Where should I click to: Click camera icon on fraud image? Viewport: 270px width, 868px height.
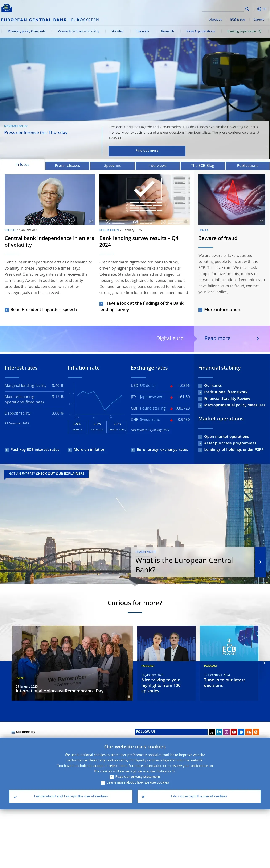[261, 221]
